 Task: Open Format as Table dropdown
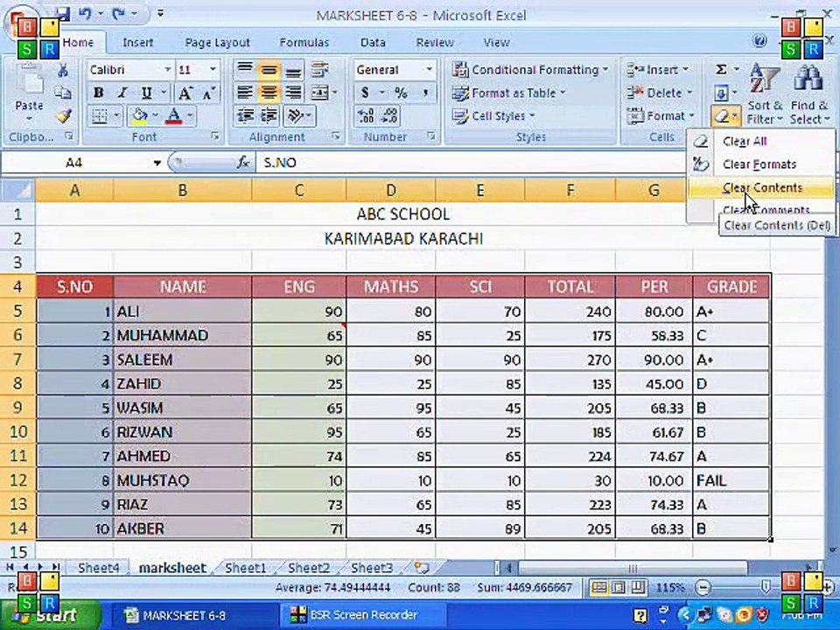click(x=509, y=94)
